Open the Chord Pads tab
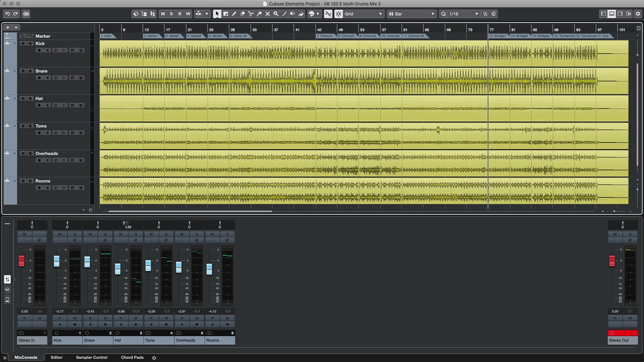Screen dimensions: 644x362 (132, 357)
